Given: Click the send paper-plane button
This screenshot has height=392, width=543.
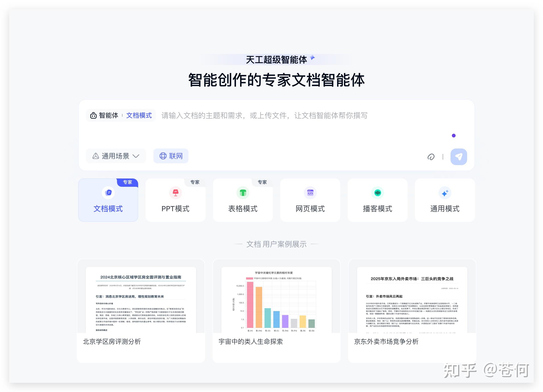Looking at the screenshot, I should point(459,157).
